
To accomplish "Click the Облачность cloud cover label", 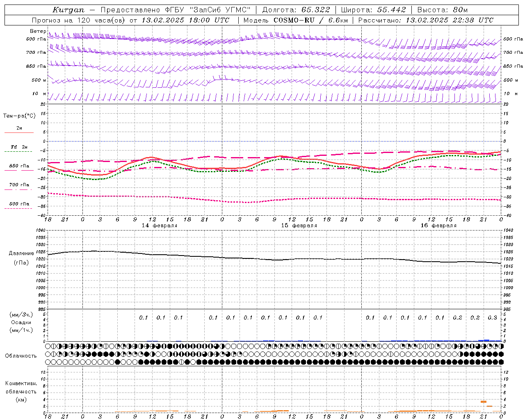I will tap(21, 356).
